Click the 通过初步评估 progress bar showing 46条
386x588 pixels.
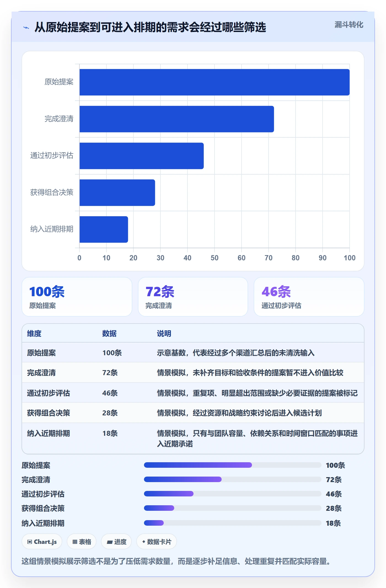tap(232, 494)
